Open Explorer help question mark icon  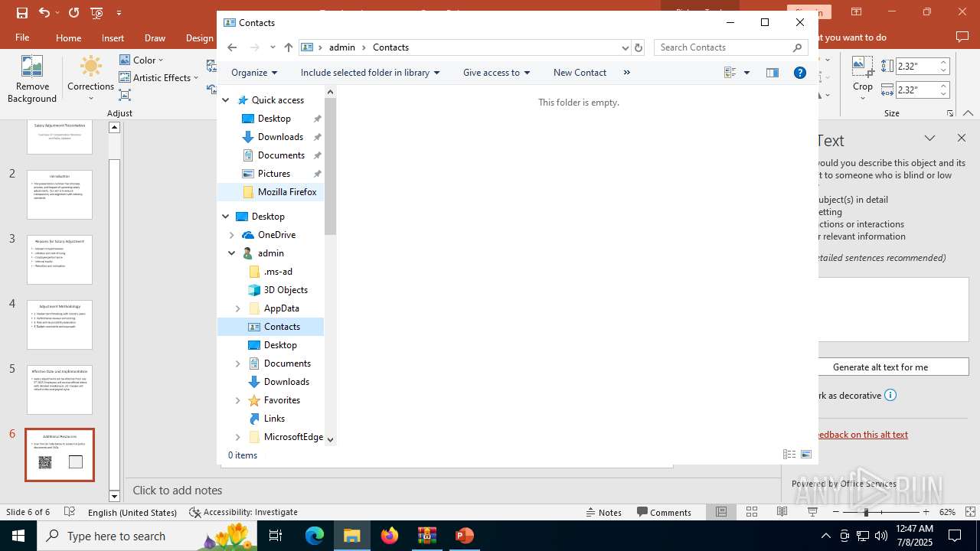(x=800, y=73)
